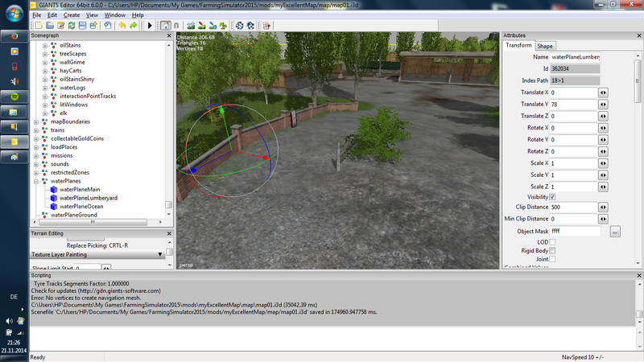The width and height of the screenshot is (644, 362).
Task: Expand the mapBoundaries tree node
Action: [36, 122]
